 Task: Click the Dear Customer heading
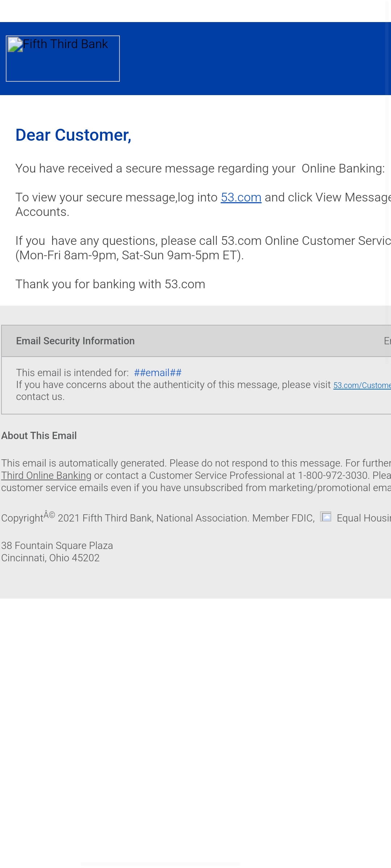[73, 135]
